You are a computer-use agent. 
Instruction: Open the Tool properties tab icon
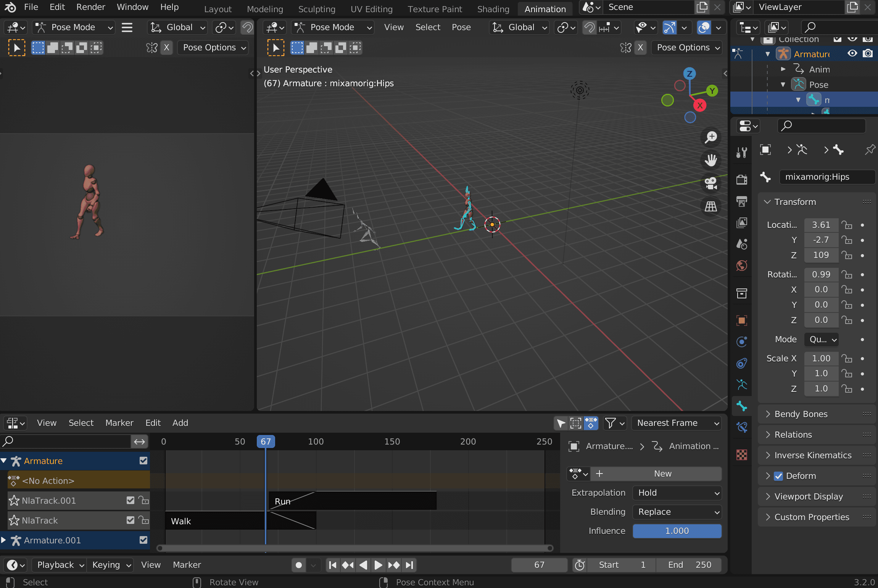pos(741,152)
